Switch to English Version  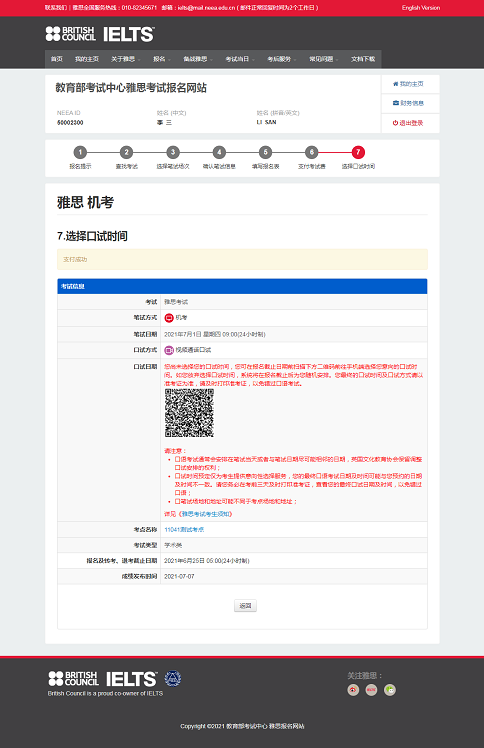[x=421, y=8]
